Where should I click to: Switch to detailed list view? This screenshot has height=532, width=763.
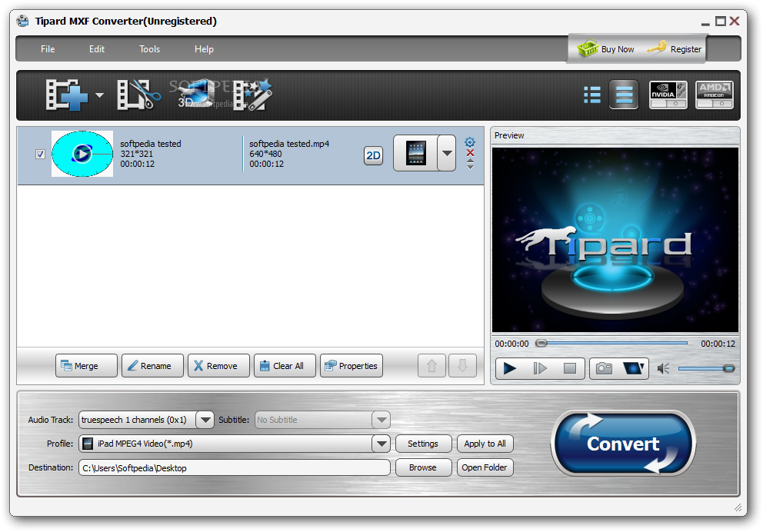pos(624,95)
